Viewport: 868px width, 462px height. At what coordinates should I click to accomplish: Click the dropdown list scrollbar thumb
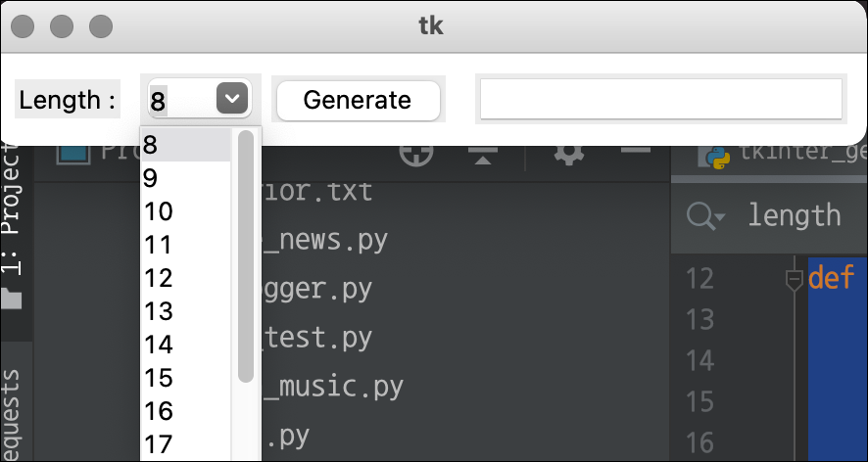[246, 255]
